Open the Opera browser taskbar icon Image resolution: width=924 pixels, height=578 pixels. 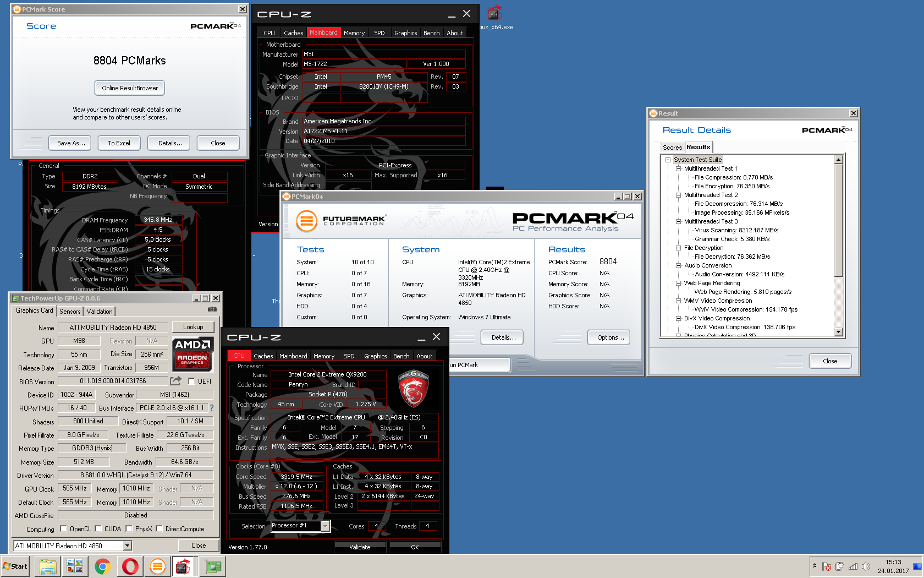click(x=130, y=566)
